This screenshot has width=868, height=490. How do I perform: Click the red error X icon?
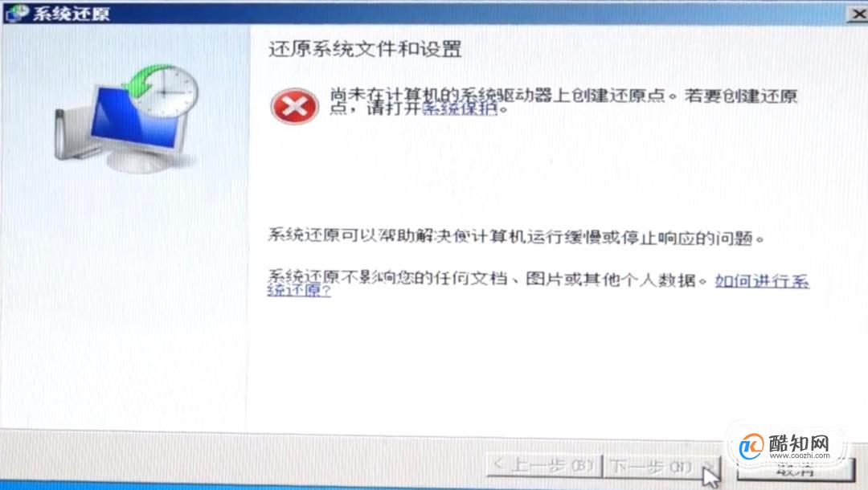point(294,106)
